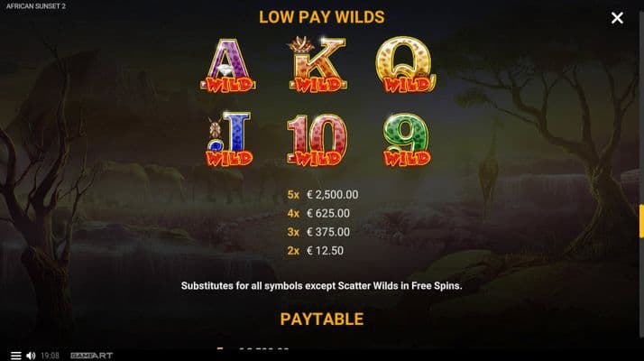Screen dimensions: 644x361
Task: Click the yellow vertical scrollbar thumb
Action: tap(641, 221)
